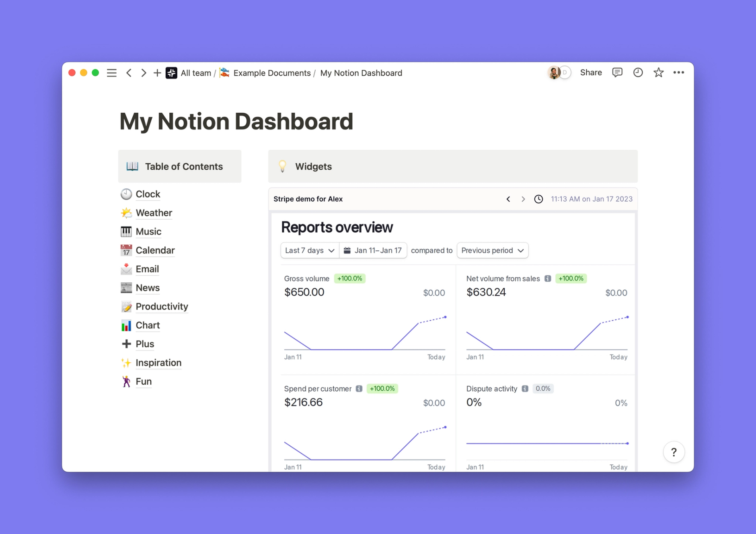Open the Email link in contents
756x534 pixels.
click(147, 269)
